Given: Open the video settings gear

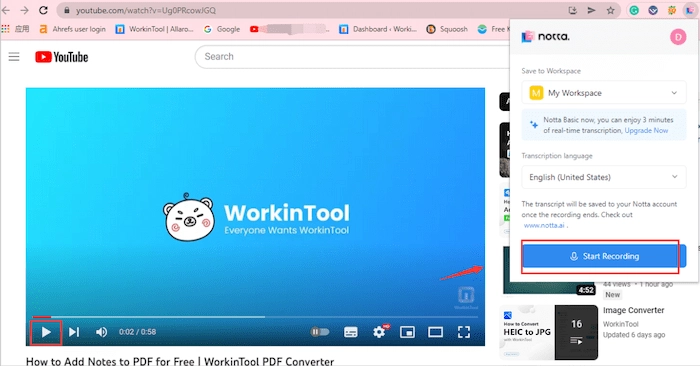Looking at the screenshot, I should click(379, 332).
